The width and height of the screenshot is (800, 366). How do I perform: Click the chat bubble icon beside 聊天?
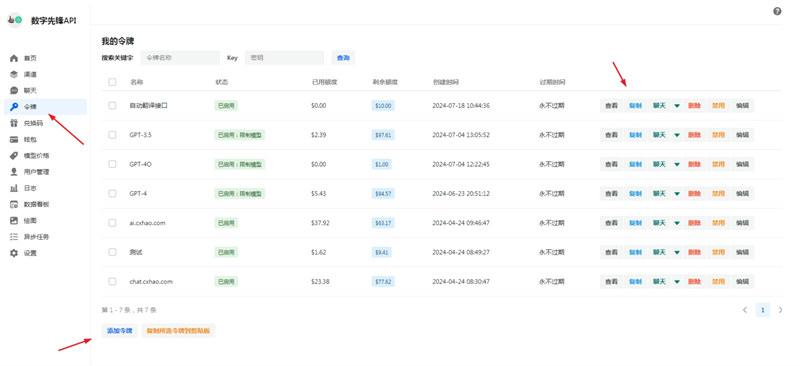click(x=14, y=91)
